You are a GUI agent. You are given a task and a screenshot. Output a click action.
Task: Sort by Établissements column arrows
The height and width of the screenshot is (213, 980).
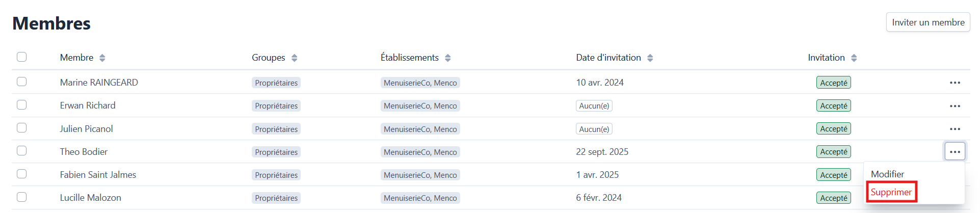[x=447, y=58]
